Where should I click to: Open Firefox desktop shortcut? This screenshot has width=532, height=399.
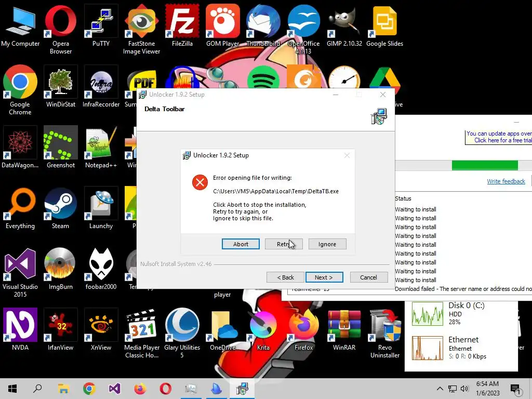303,329
